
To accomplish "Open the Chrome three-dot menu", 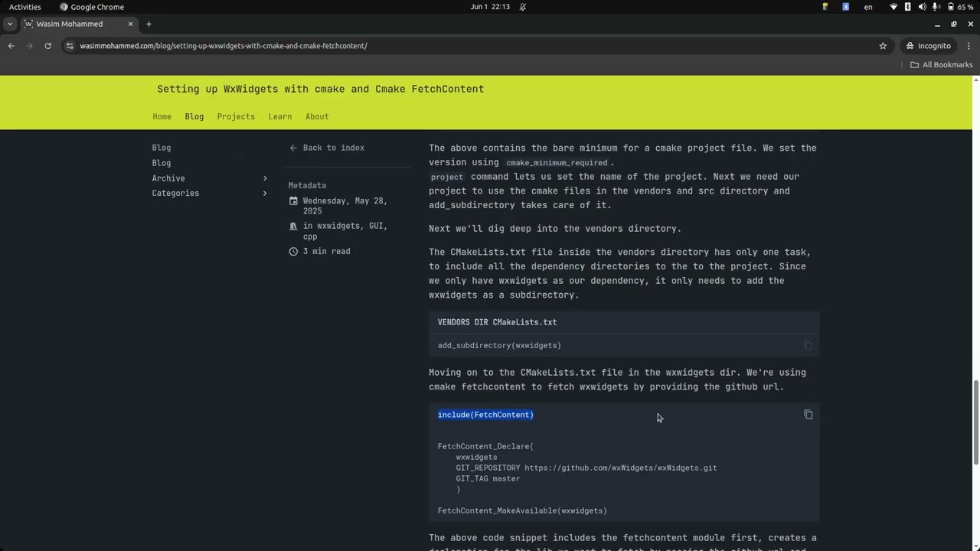I will tap(969, 46).
